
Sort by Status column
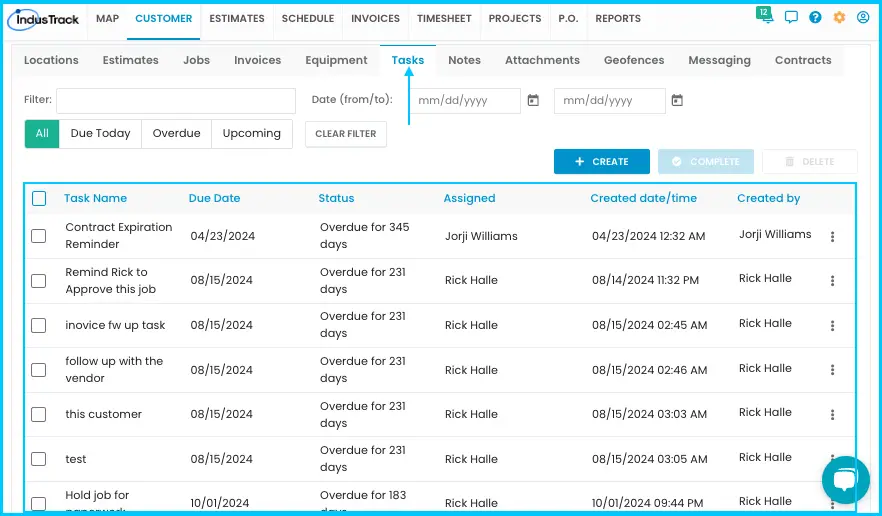pyautogui.click(x=336, y=198)
